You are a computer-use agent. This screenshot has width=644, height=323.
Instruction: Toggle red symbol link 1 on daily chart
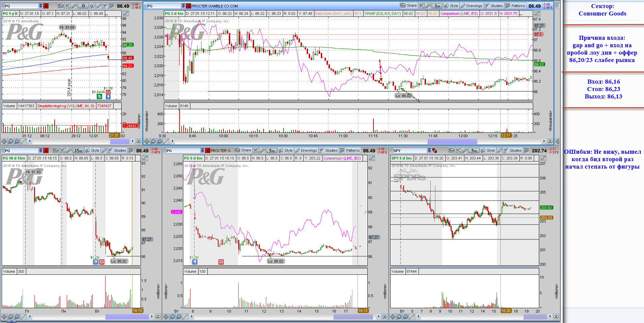click(46, 6)
